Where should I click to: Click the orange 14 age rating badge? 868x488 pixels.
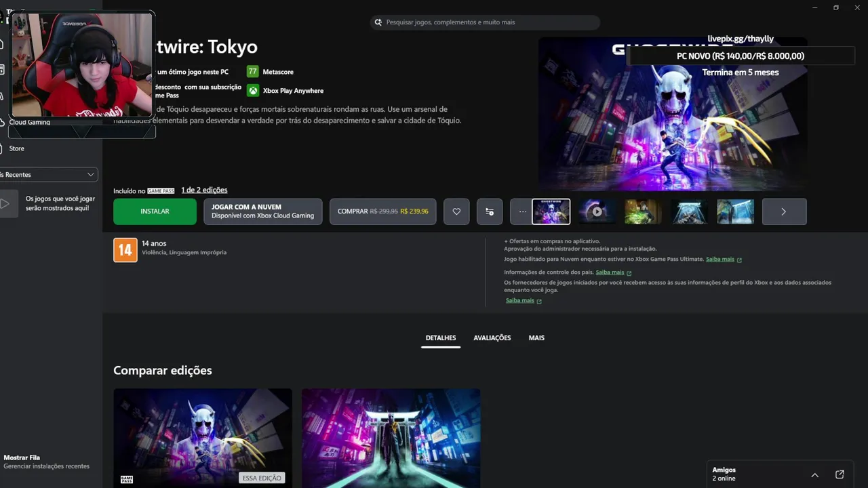(125, 250)
